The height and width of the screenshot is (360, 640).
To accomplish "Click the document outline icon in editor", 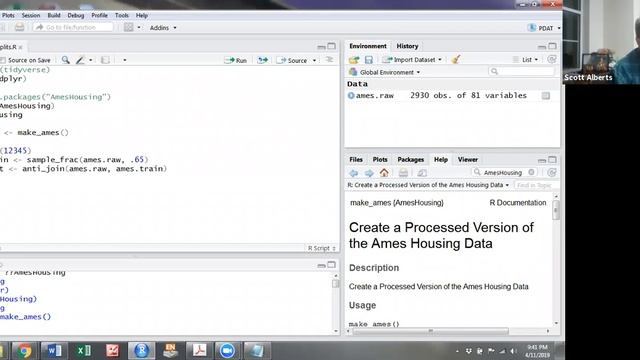I will pyautogui.click(x=329, y=60).
